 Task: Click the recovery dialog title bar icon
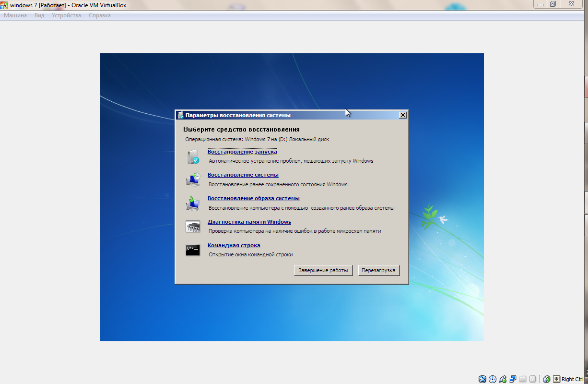[x=180, y=115]
